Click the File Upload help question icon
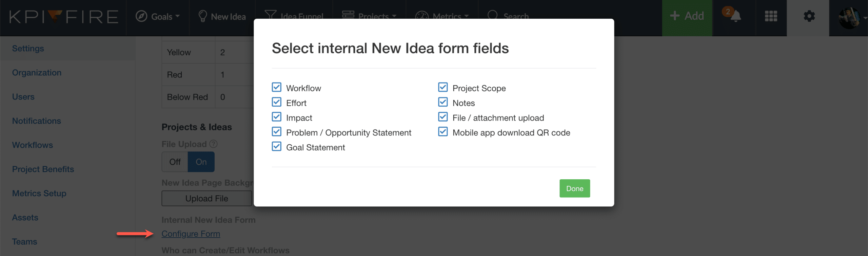The image size is (868, 256). coord(213,144)
